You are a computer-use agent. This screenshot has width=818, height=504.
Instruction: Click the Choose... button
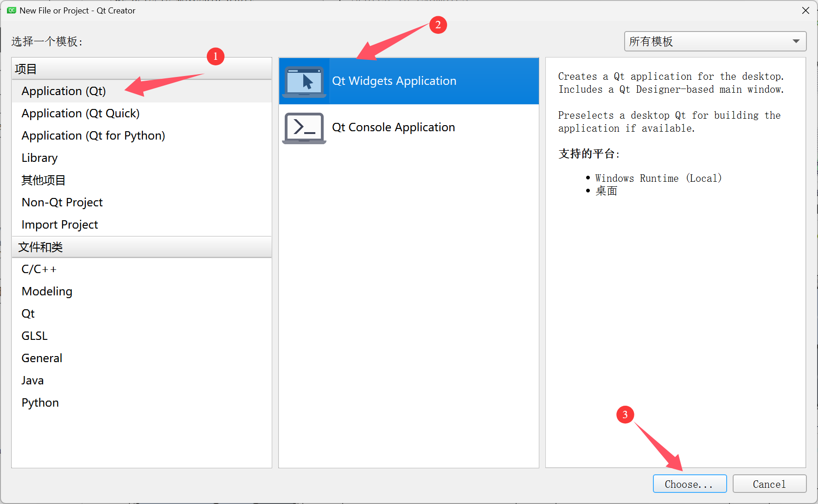pos(690,484)
